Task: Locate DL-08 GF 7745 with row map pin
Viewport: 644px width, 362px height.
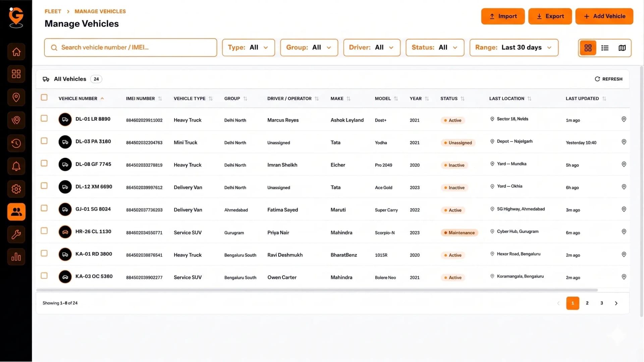Action: [624, 164]
